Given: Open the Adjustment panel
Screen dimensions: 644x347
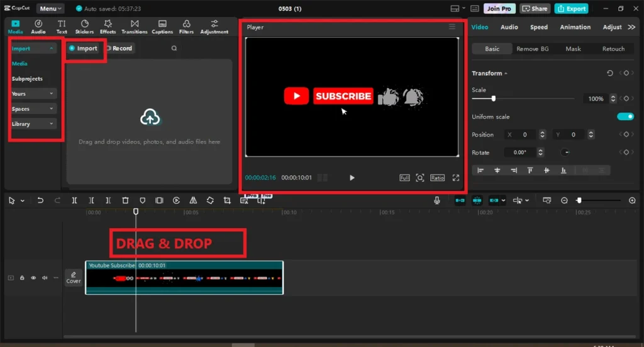Looking at the screenshot, I should (x=214, y=26).
